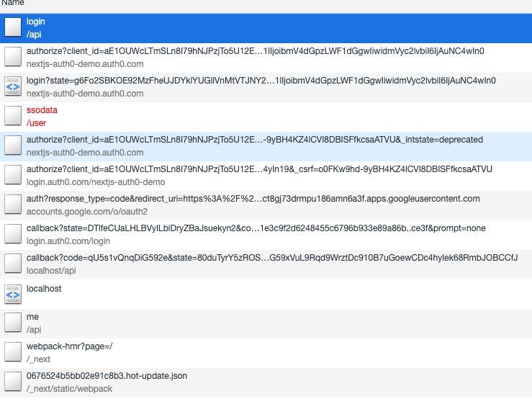
Task: Click the icon beside auth?response_type=code request
Action: (x=13, y=205)
